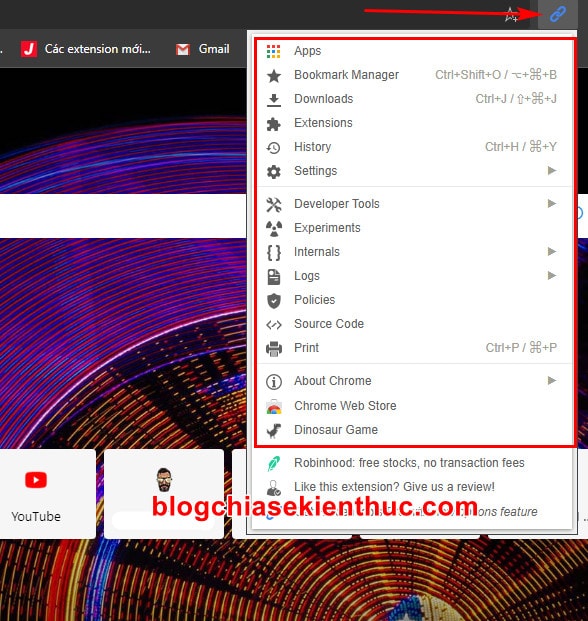Viewport: 588px width, 621px height.
Task: Click the Source Code brackets icon
Action: 274,325
